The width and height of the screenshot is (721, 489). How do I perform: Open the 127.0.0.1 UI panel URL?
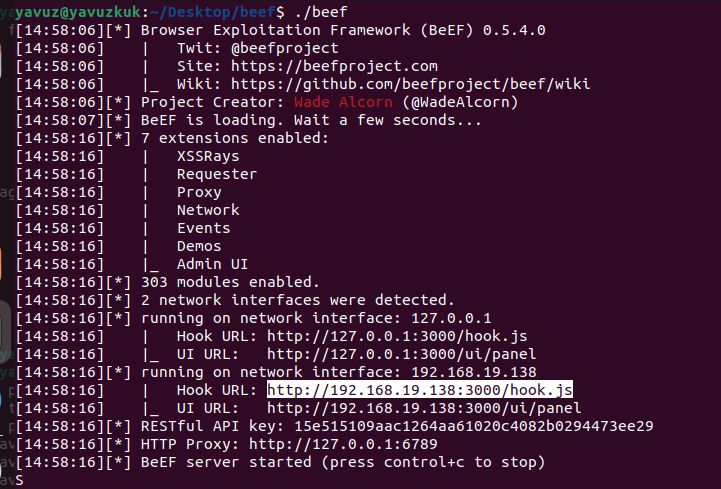click(401, 354)
